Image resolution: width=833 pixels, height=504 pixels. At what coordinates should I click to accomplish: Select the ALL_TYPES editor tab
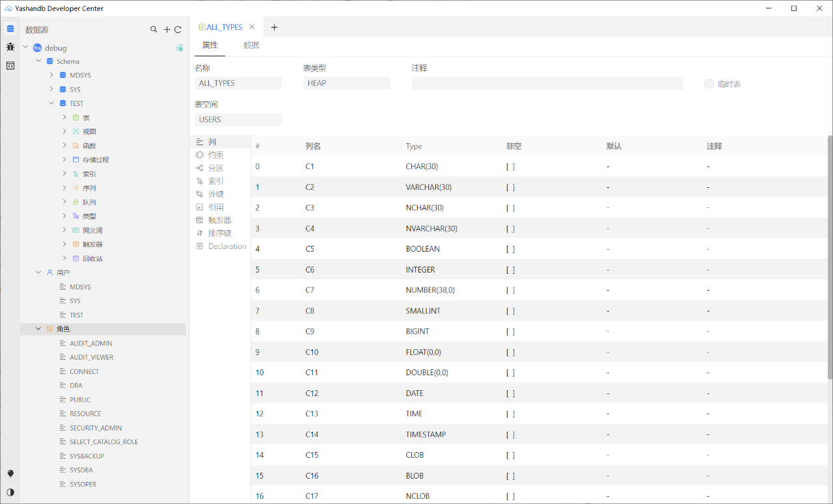coord(224,27)
